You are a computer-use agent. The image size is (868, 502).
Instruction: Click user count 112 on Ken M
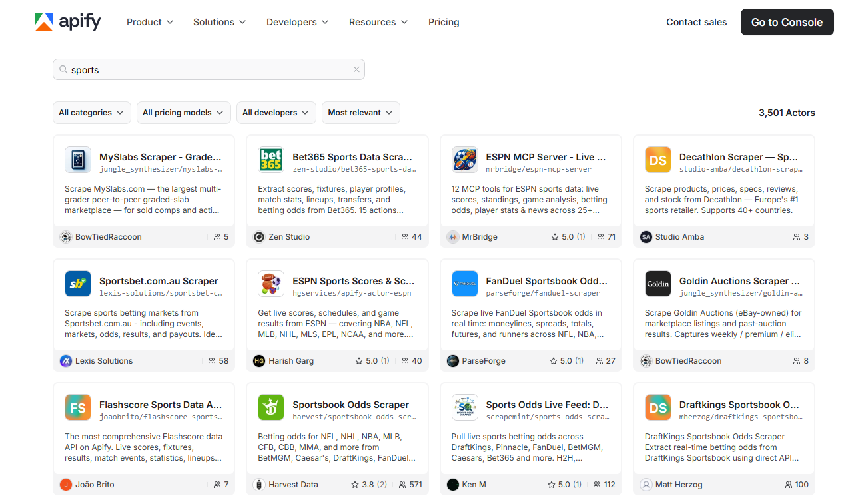[x=605, y=485]
